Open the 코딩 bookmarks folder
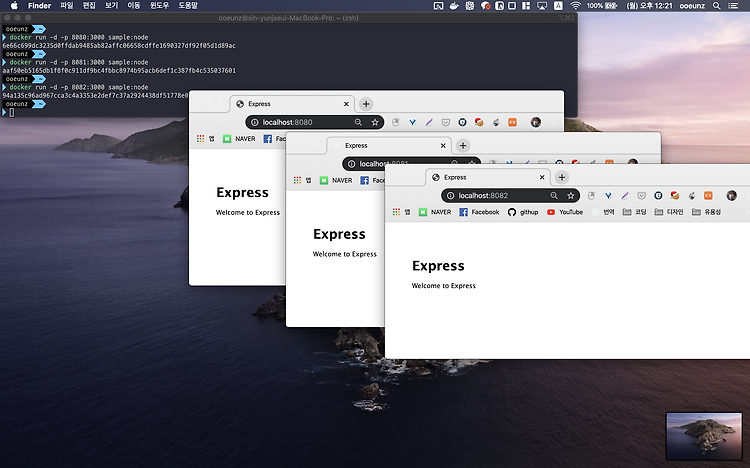Viewport: 750px width, 468px height. click(x=635, y=212)
